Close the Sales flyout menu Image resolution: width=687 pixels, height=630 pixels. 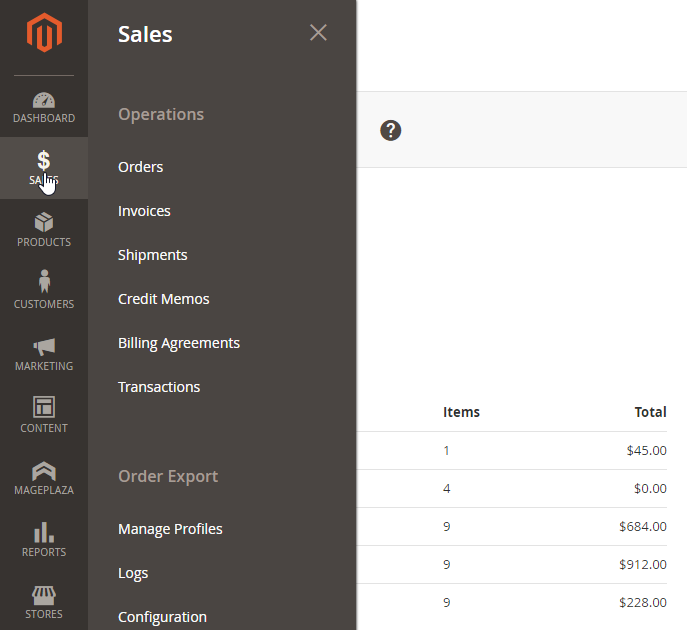coord(318,33)
